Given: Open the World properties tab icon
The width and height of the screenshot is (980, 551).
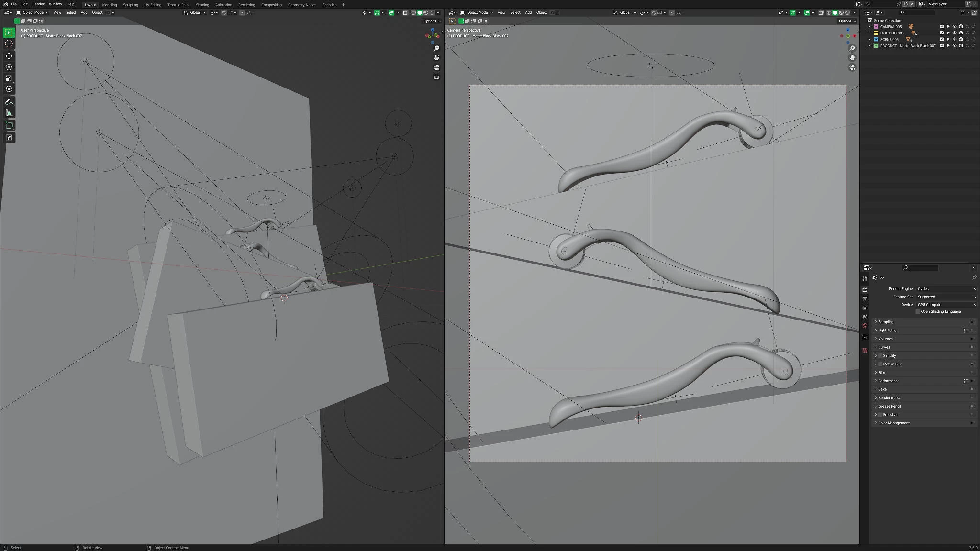Looking at the screenshot, I should point(865,326).
